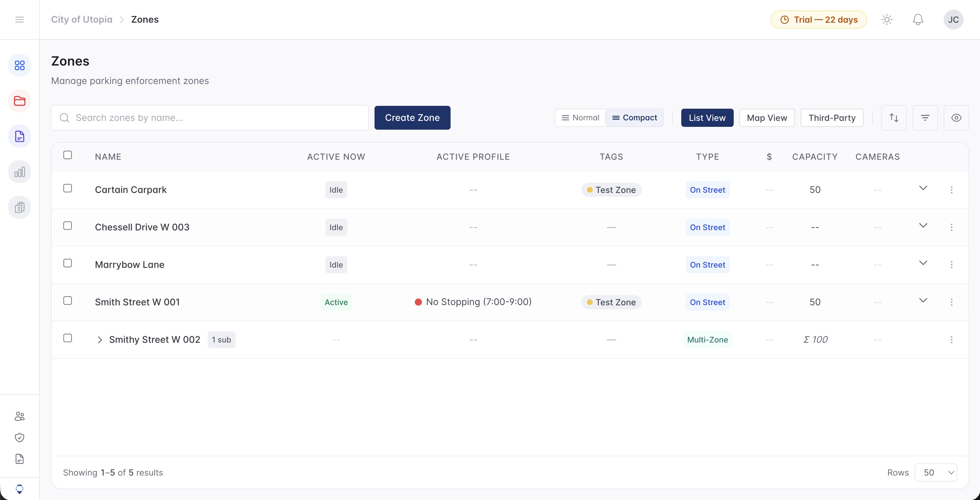The height and width of the screenshot is (500, 980).
Task: Sort by ACTIVE PROFILE column header
Action: pos(473,157)
